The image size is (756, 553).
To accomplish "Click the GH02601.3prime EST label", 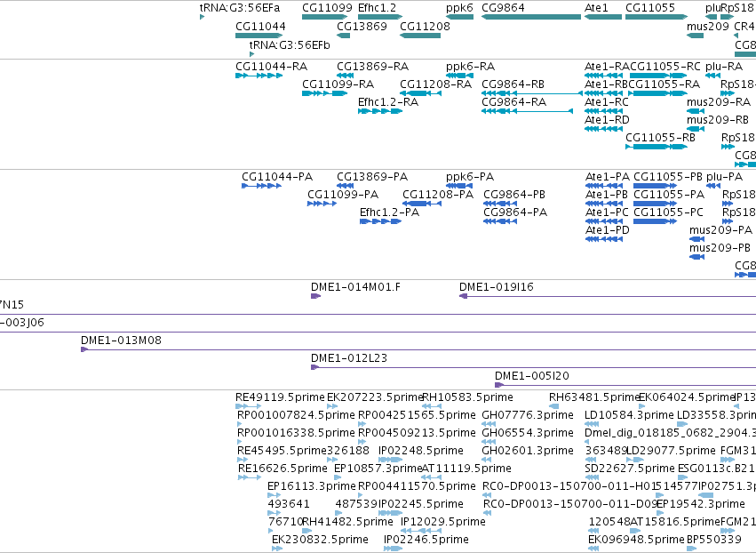I will click(x=528, y=451).
